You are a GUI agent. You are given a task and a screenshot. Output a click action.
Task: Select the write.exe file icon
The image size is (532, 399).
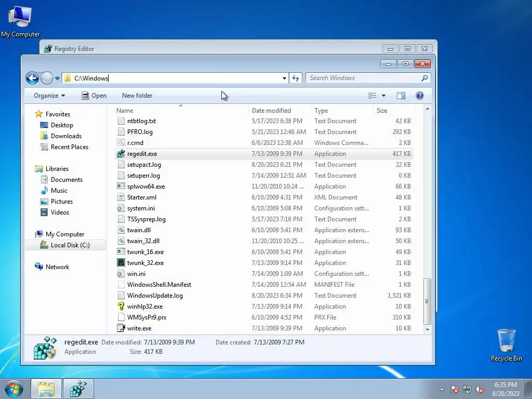coord(121,328)
